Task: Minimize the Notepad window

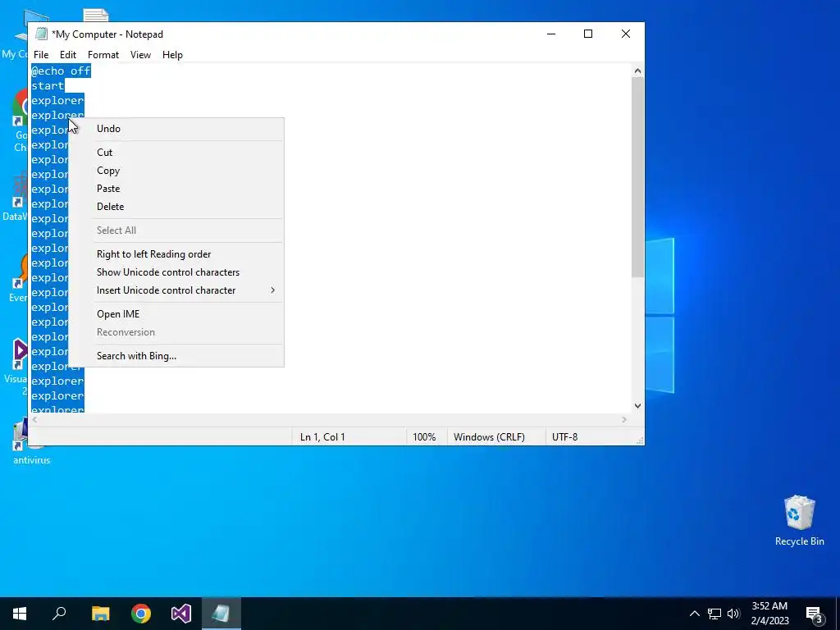Action: pyautogui.click(x=551, y=34)
